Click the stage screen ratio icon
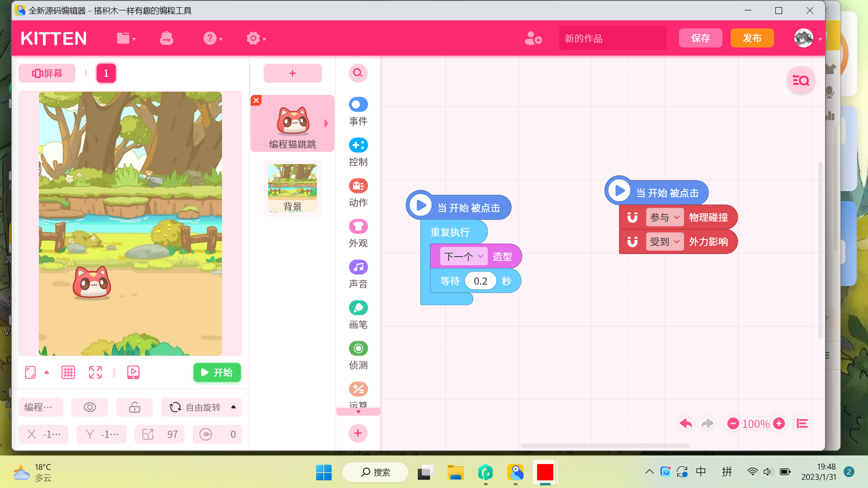Image resolution: width=868 pixels, height=488 pixels. point(30,372)
